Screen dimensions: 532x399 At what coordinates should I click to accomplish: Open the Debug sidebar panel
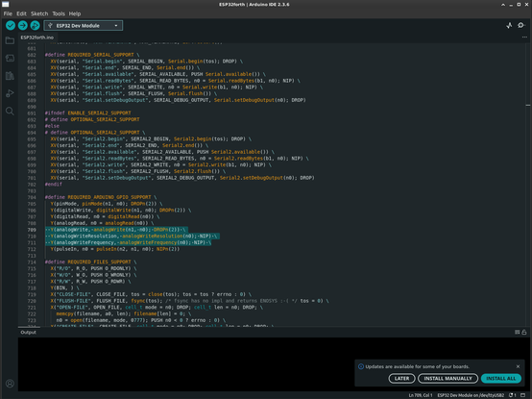coord(10,93)
